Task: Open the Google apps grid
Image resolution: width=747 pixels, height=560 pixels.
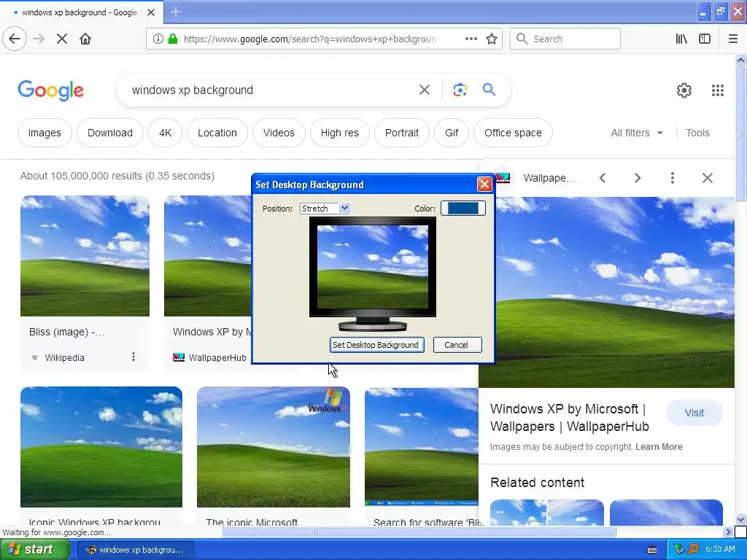Action: 718,90
